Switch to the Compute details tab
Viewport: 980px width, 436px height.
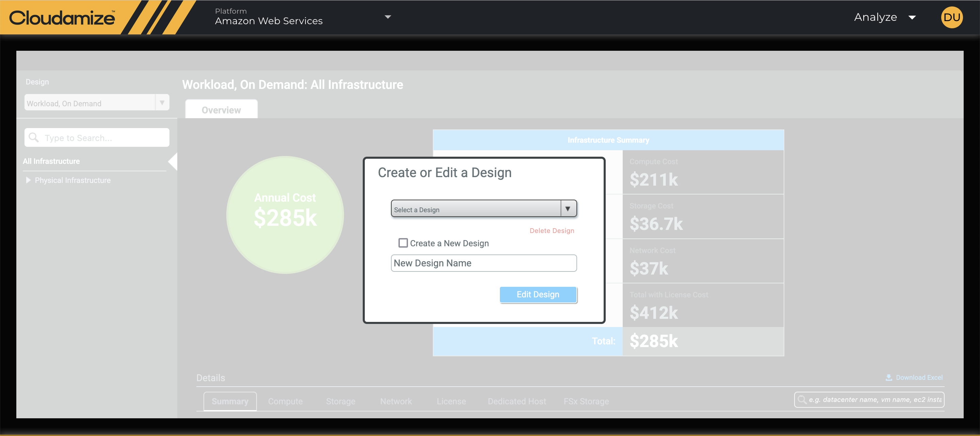pos(285,401)
